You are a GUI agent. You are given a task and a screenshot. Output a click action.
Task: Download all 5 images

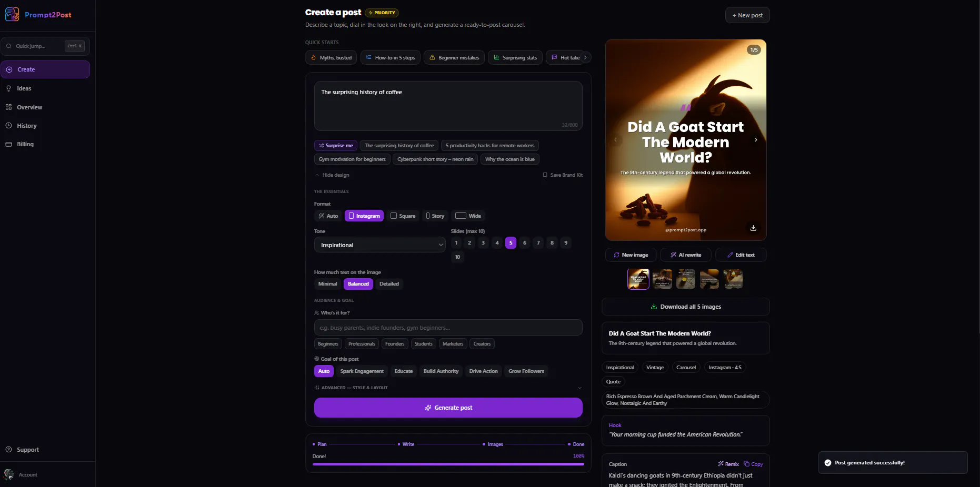[x=686, y=307]
